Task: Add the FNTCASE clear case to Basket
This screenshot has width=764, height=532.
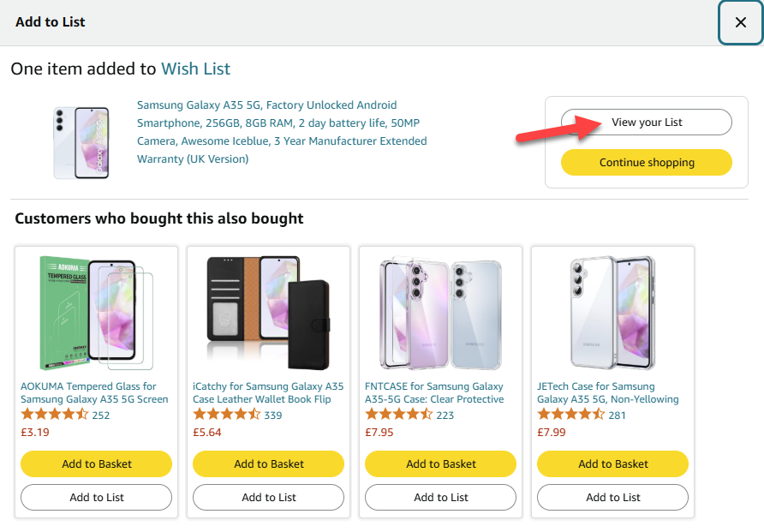Action: pyautogui.click(x=440, y=463)
